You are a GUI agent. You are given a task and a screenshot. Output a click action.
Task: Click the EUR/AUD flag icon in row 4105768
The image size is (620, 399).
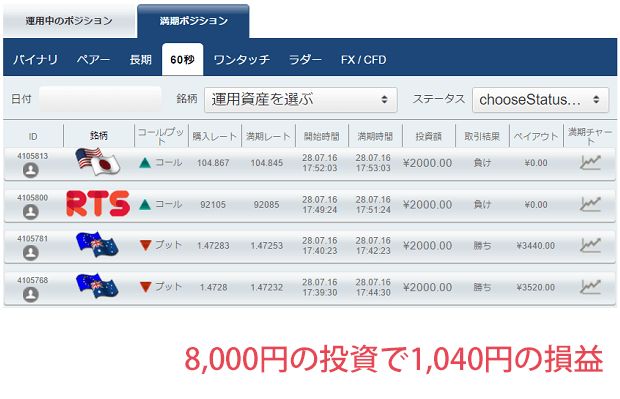click(x=97, y=286)
